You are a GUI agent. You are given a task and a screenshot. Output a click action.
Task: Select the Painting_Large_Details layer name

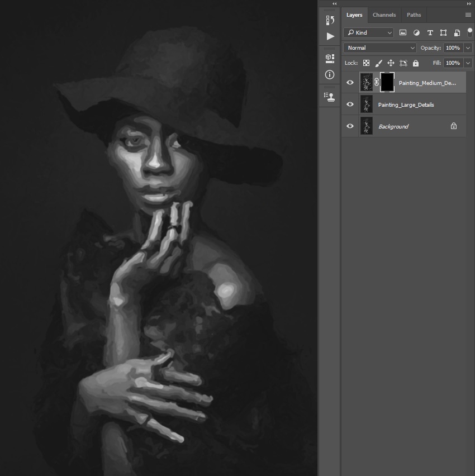coord(406,104)
